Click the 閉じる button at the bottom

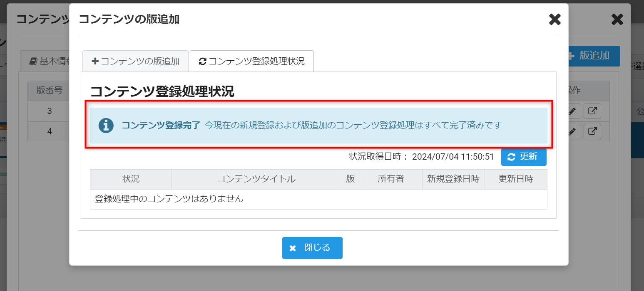tap(312, 248)
